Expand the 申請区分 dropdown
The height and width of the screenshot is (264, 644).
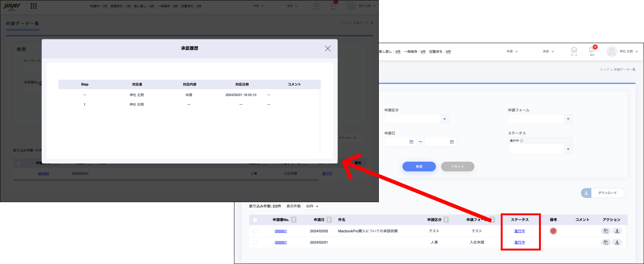pos(444,119)
